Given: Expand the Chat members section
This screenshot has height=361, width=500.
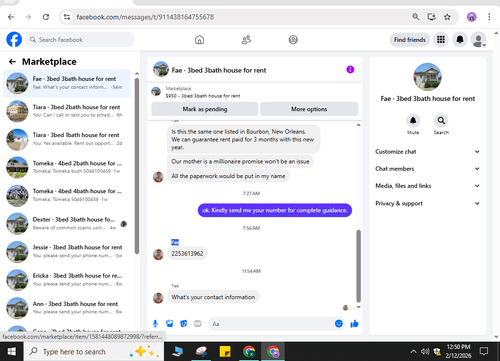Looking at the screenshot, I should click(x=427, y=169).
